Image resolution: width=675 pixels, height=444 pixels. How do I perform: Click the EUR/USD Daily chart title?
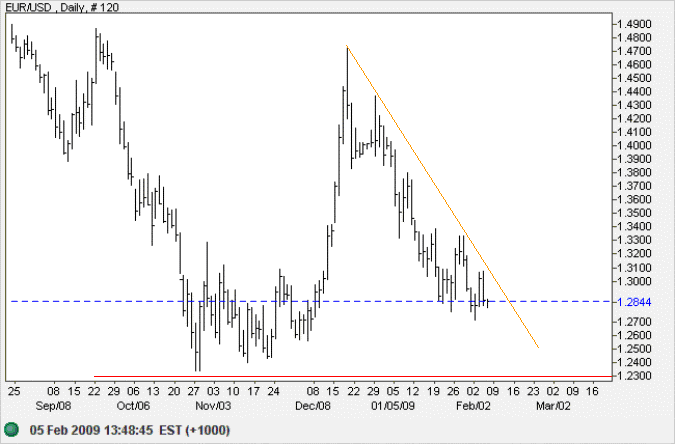(x=62, y=7)
